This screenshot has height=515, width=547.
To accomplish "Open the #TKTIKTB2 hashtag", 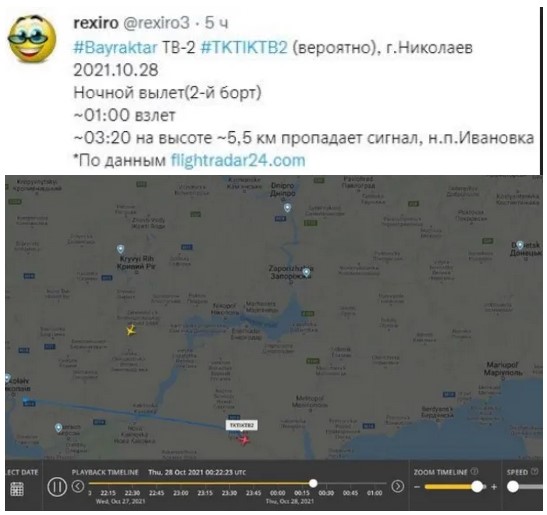I will coord(244,47).
